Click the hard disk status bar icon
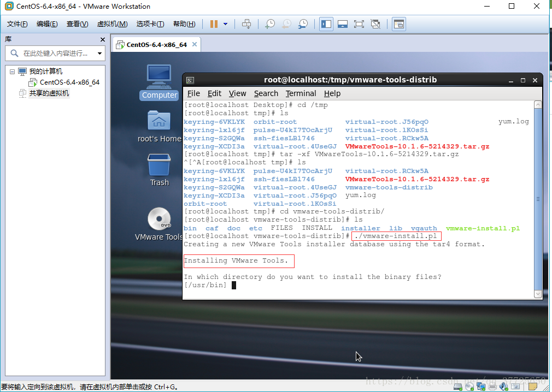552x392 pixels. [x=458, y=387]
